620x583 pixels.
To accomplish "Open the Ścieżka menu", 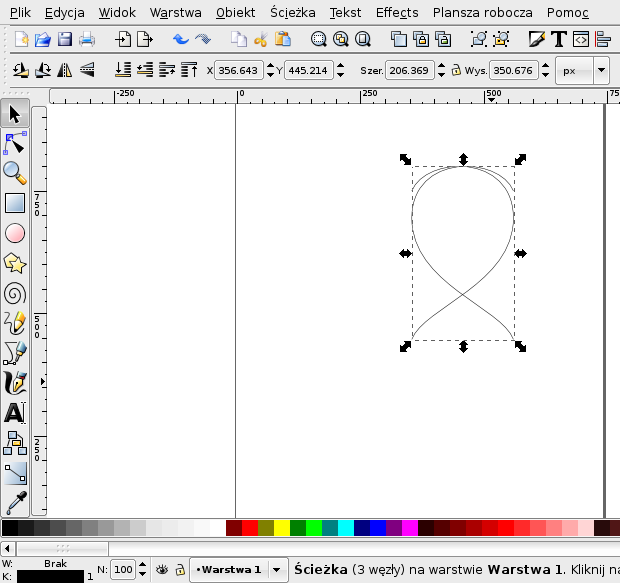I will pos(293,13).
